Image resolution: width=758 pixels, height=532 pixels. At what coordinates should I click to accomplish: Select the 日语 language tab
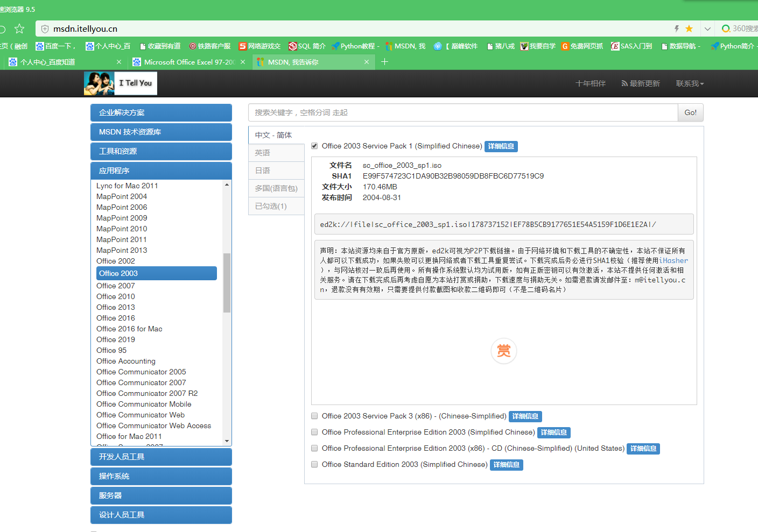pos(276,171)
